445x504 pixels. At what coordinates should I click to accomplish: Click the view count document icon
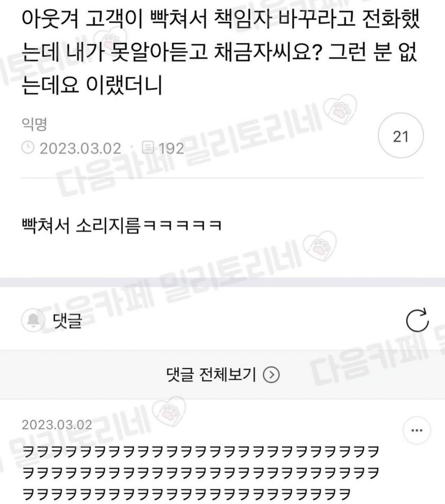click(148, 148)
